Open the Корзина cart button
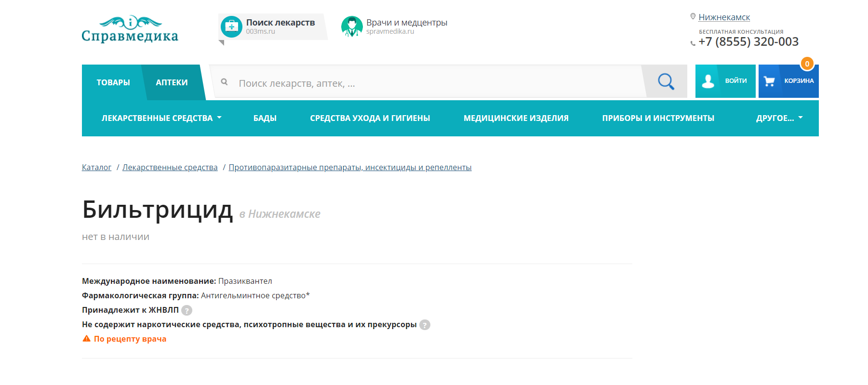The image size is (868, 385). [788, 81]
